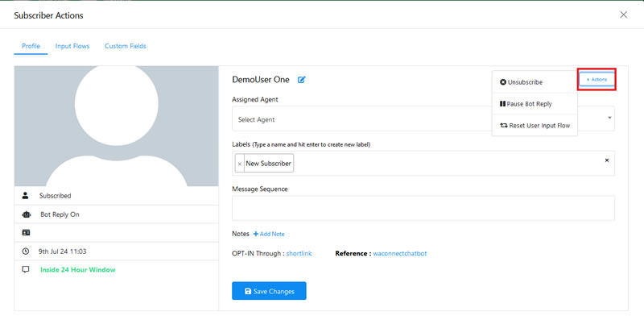This screenshot has width=644, height=316.
Task: Clear all labels with the x
Action: point(607,160)
